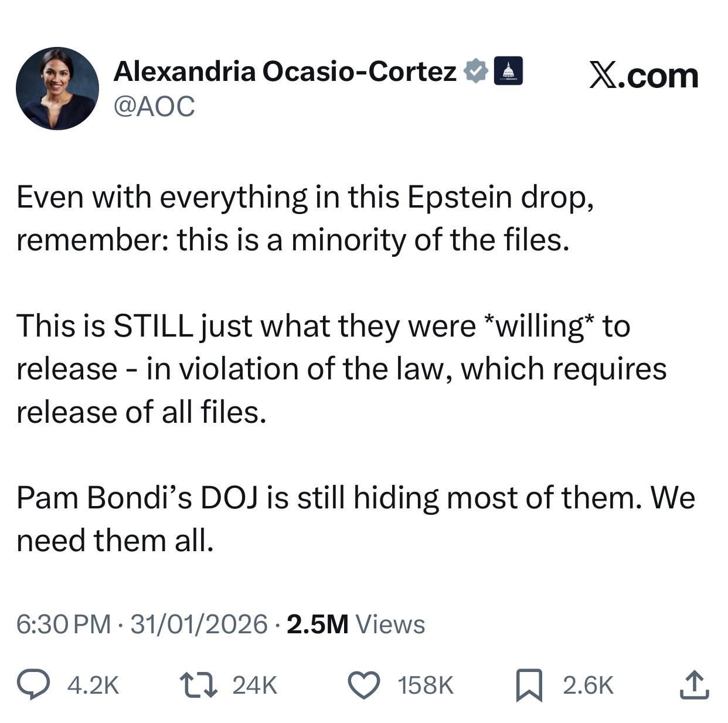This screenshot has width=728, height=723.
Task: Open Alexandria Ocasio-Cortez's profile picture
Action: (57, 89)
